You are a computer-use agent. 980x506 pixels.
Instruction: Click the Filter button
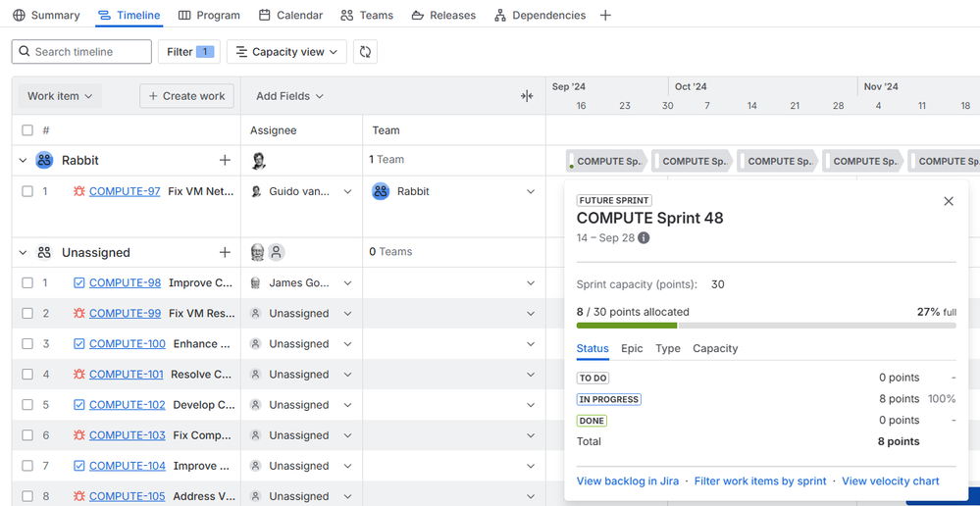[x=188, y=52]
